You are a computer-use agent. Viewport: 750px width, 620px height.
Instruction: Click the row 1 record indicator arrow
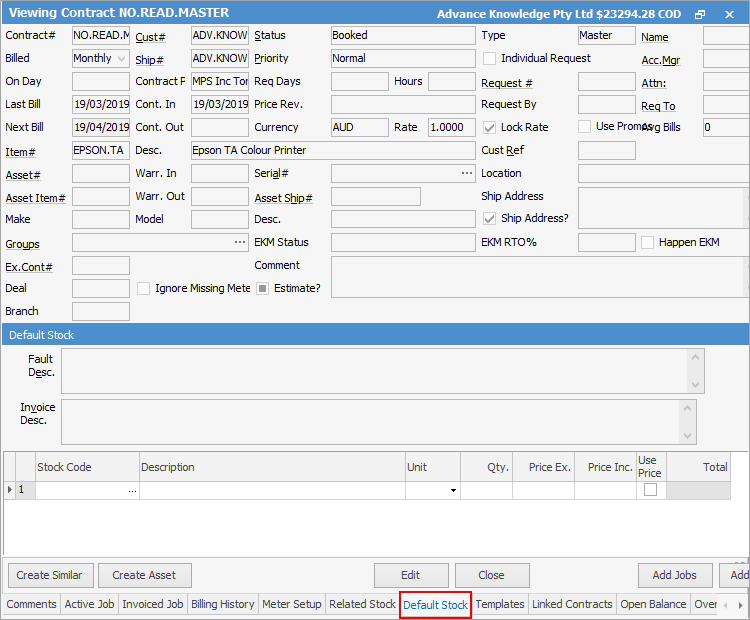click(x=10, y=489)
